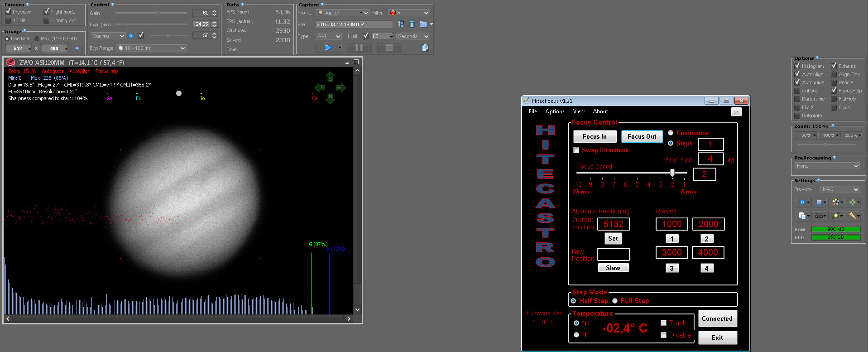Enable Swap Directions in HitecFocus
Image resolution: width=868 pixels, height=352 pixels.
(x=576, y=150)
